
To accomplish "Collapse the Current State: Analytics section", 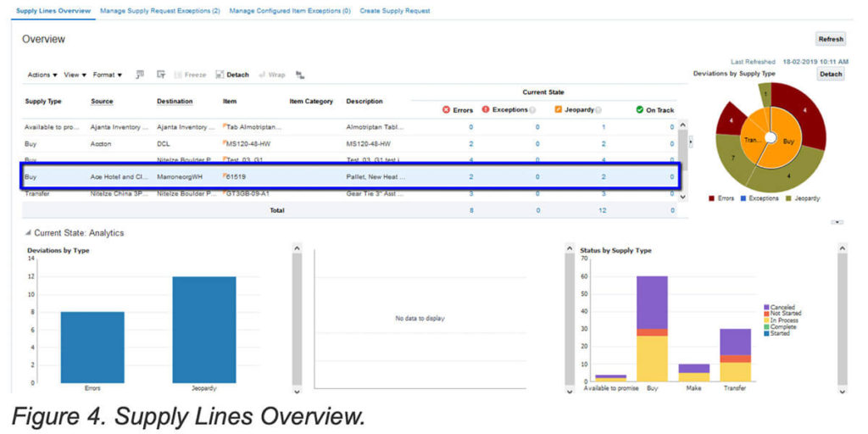I will coord(28,233).
